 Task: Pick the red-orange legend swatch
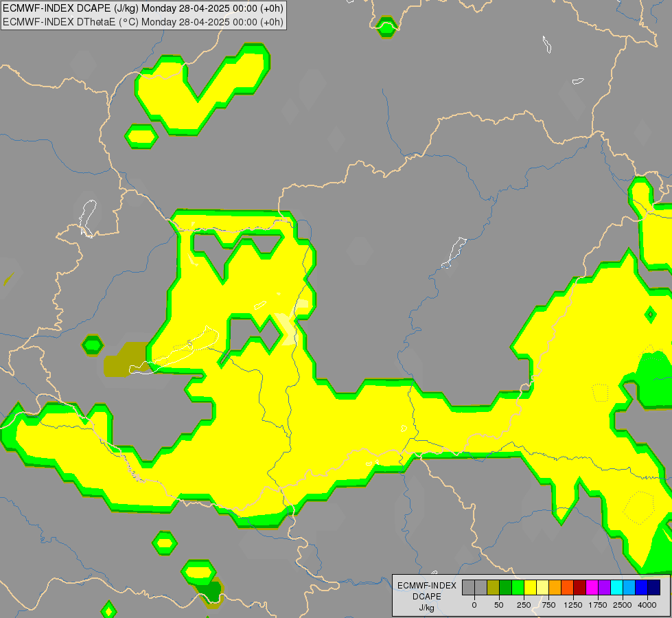pyautogui.click(x=568, y=587)
